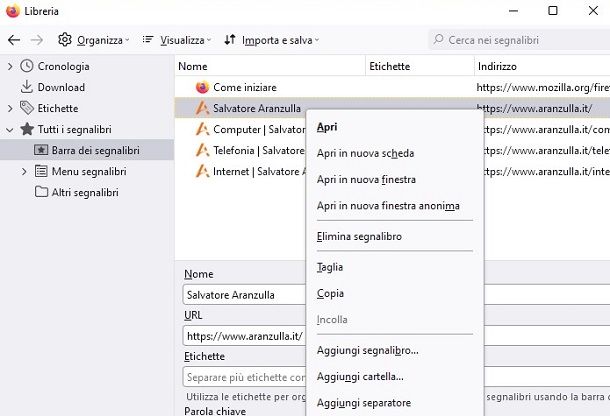610x416 pixels.
Task: Select Altri segnalibri folder
Action: [x=85, y=193]
